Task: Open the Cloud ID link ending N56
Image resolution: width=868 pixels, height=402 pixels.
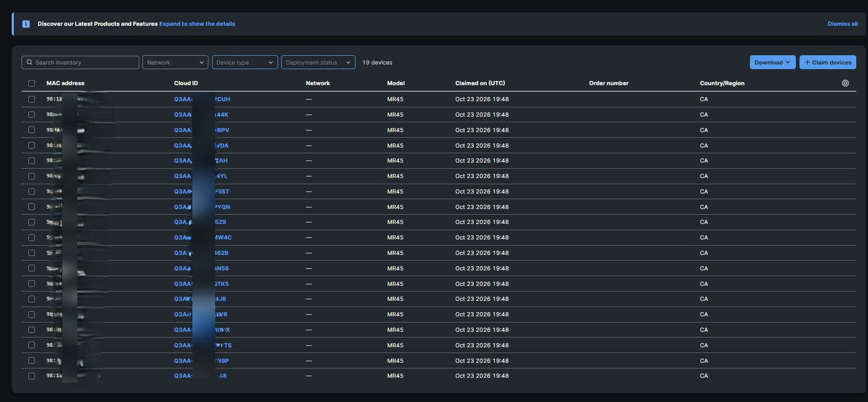Action: click(201, 268)
